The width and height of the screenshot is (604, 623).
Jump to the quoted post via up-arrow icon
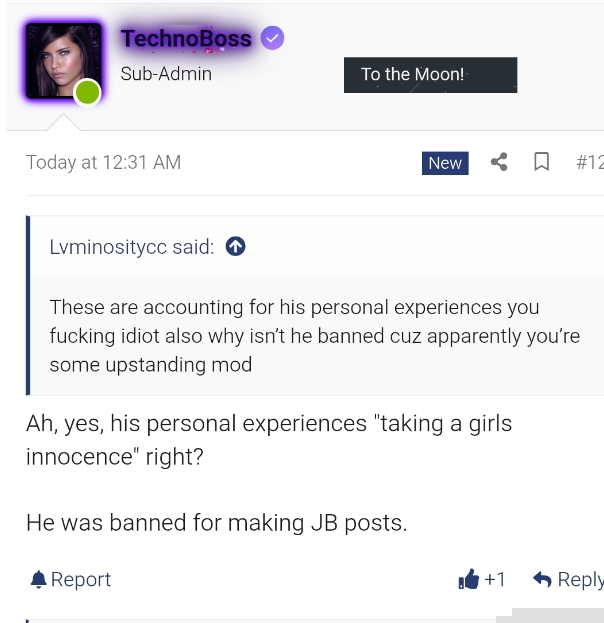click(x=236, y=247)
